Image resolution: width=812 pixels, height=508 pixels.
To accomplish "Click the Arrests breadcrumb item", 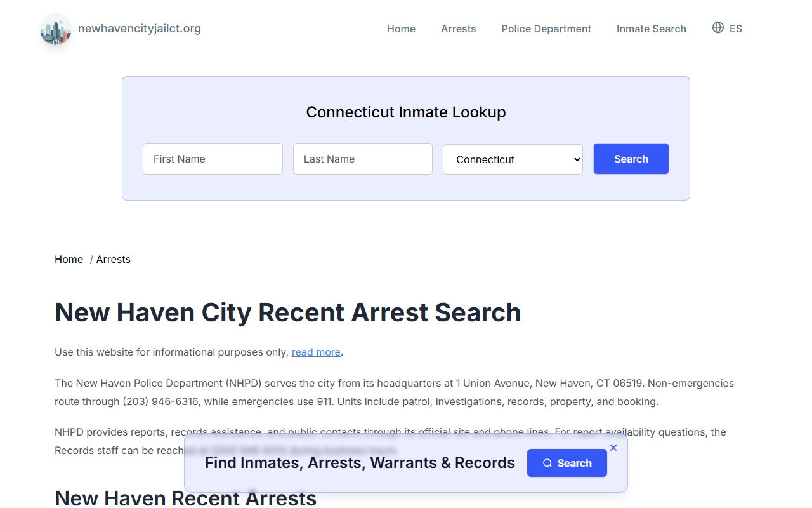I will pos(114,259).
